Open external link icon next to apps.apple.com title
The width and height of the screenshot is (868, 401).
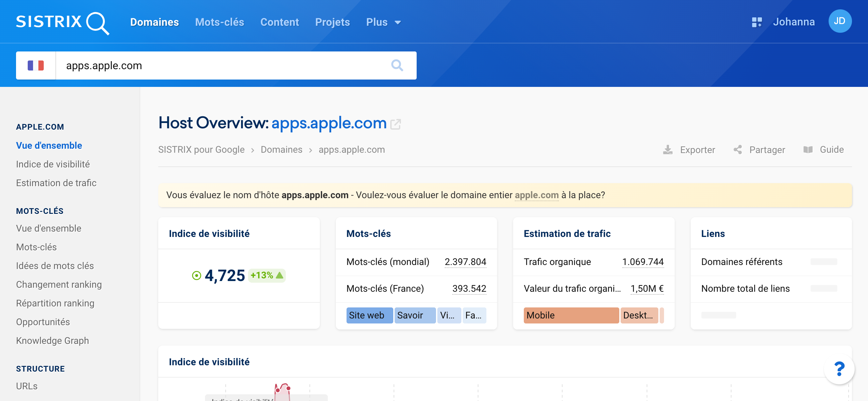coord(395,124)
